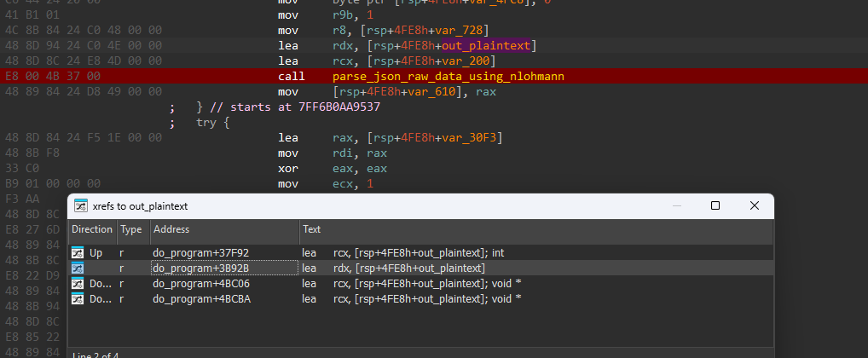Click the xref icon in the Up row
868x358 pixels.
(78, 253)
